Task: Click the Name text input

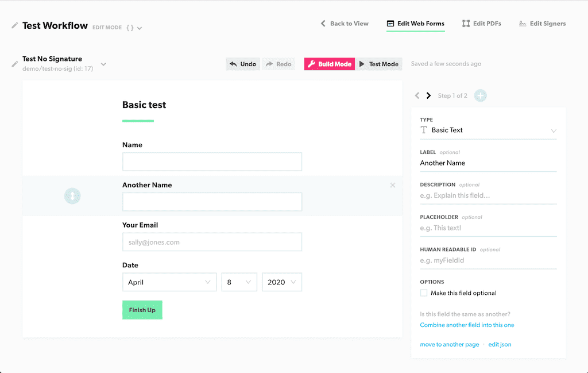Action: (212, 161)
